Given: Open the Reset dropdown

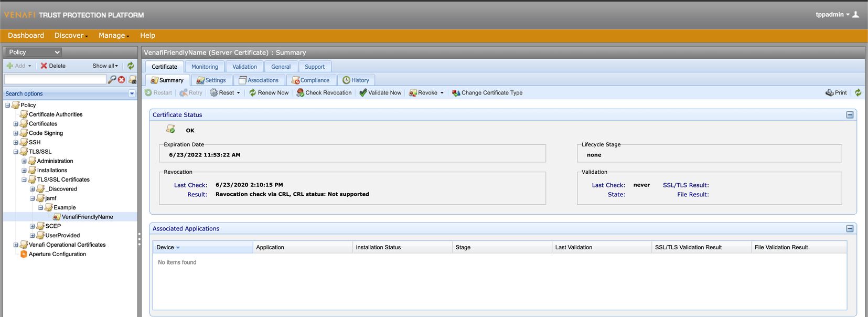Looking at the screenshot, I should click(225, 92).
